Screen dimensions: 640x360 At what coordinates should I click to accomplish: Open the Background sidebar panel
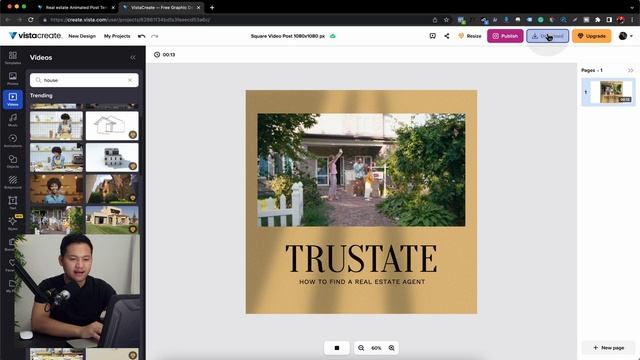coord(13,182)
